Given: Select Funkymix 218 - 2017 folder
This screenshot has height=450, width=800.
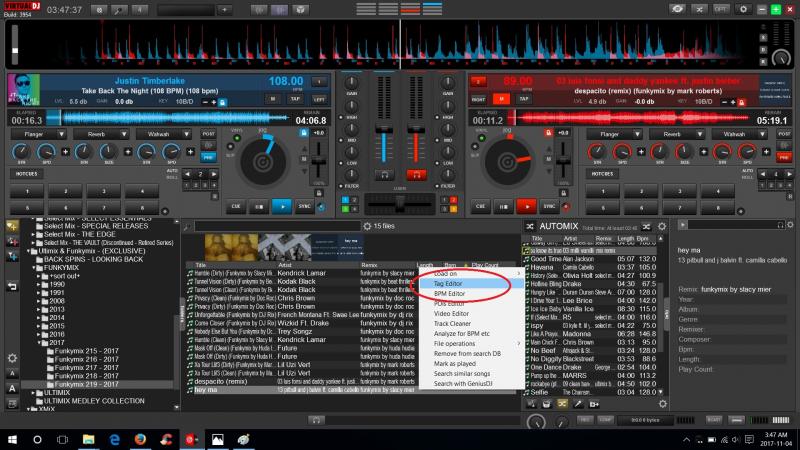Looking at the screenshot, I should (x=86, y=376).
